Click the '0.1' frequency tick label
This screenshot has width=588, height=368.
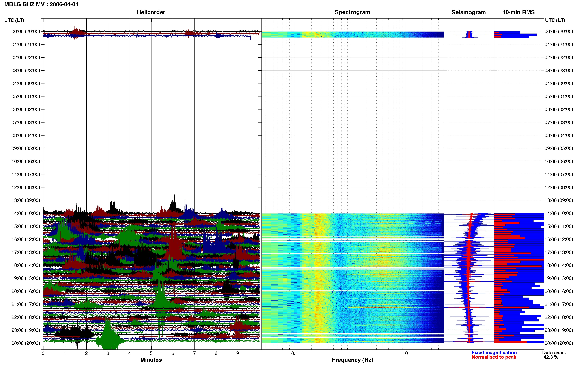click(295, 353)
